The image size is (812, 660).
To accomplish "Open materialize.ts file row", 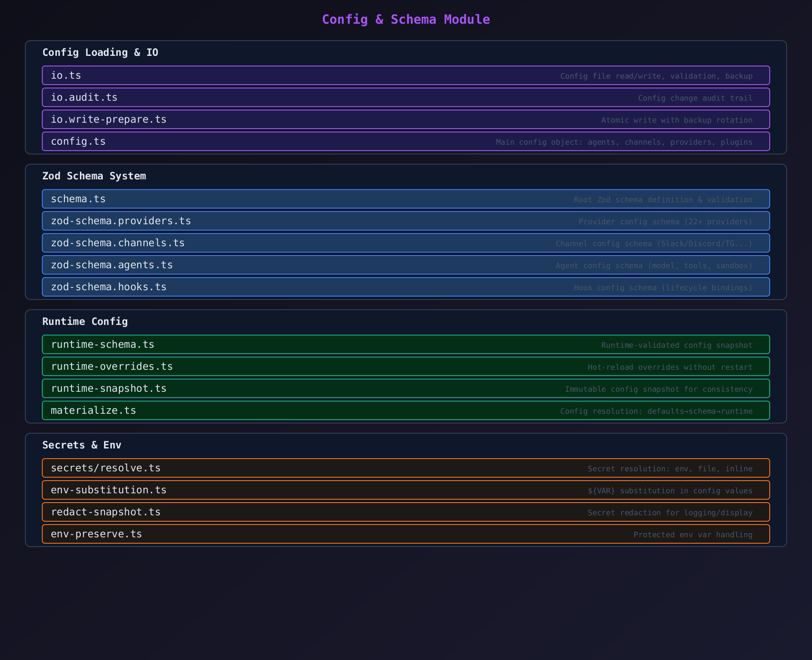I will pos(406,410).
